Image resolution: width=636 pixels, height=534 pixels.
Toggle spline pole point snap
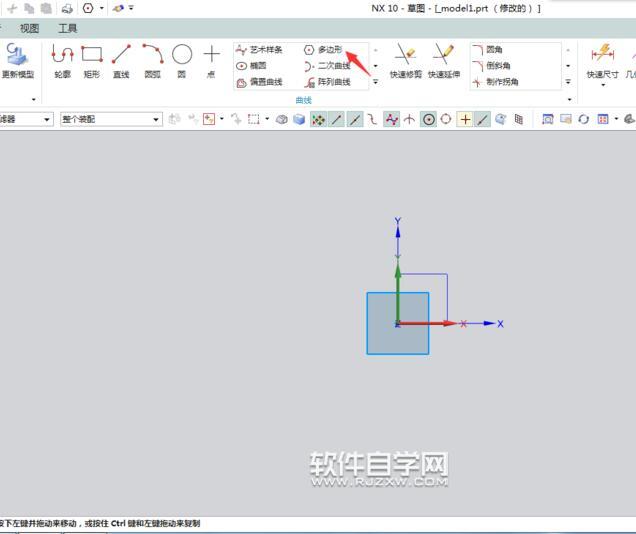click(391, 119)
